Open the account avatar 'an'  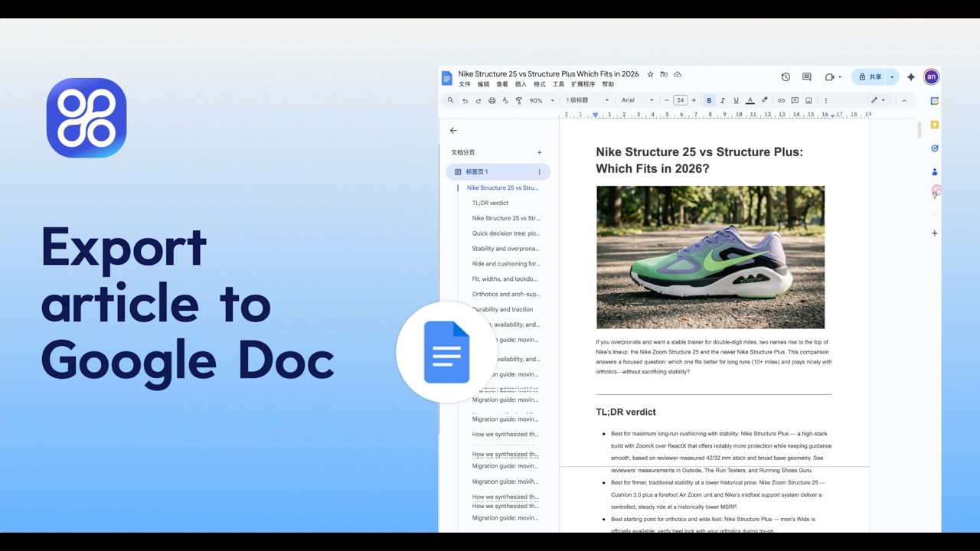tap(931, 77)
